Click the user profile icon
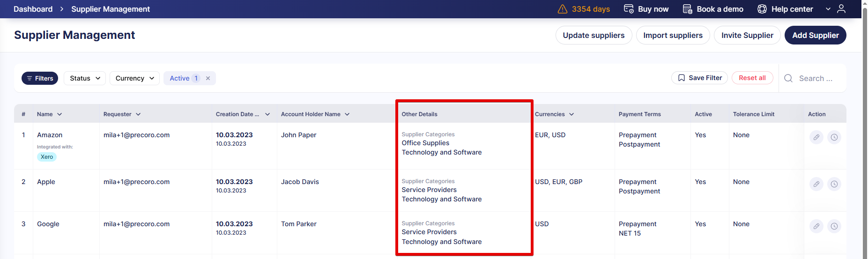 point(841,9)
